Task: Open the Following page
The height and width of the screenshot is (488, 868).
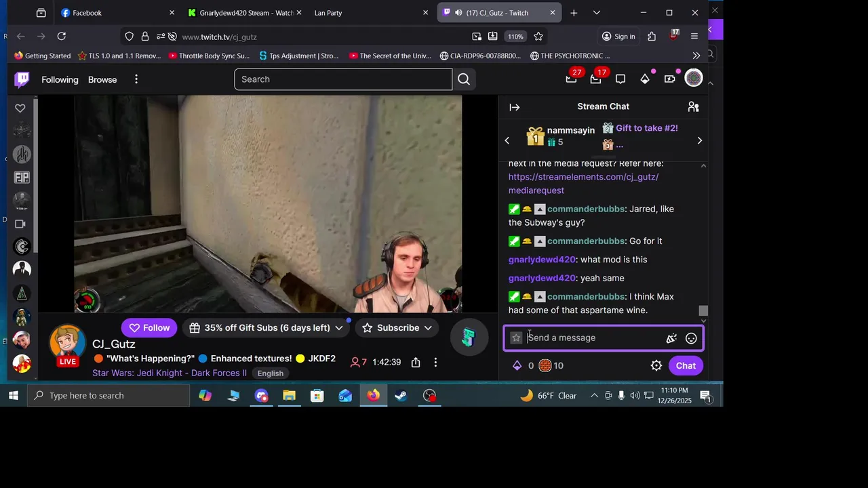Action: [x=60, y=80]
